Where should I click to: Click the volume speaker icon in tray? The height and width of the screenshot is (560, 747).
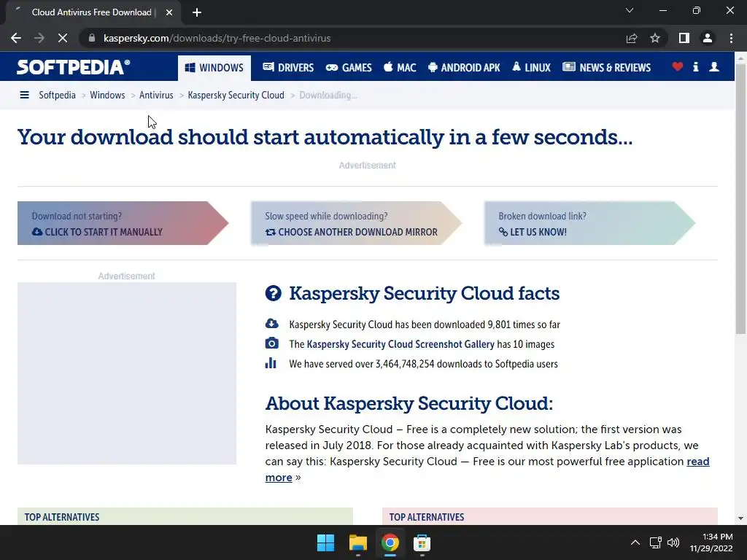[x=673, y=542]
